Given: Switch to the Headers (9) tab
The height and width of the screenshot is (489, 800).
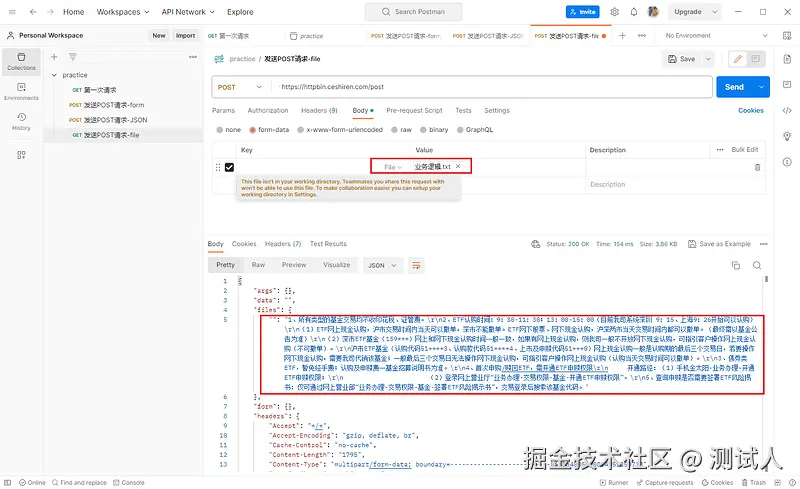Looking at the screenshot, I should pos(319,110).
